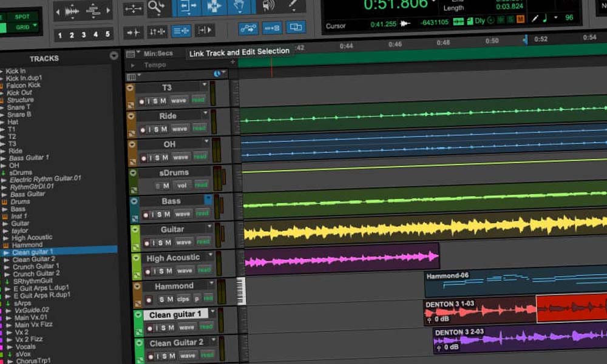Click Ride track automation mode 'read'
This screenshot has width=607, height=364.
coord(199,128)
